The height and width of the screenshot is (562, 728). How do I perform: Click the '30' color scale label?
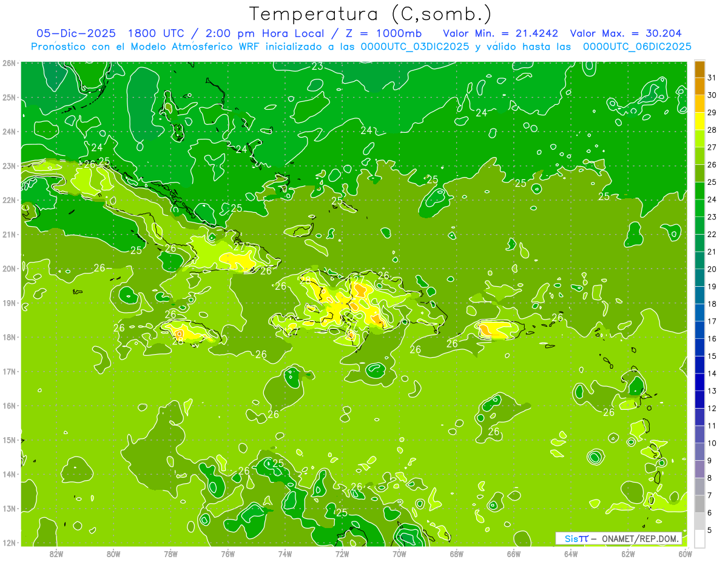(712, 95)
